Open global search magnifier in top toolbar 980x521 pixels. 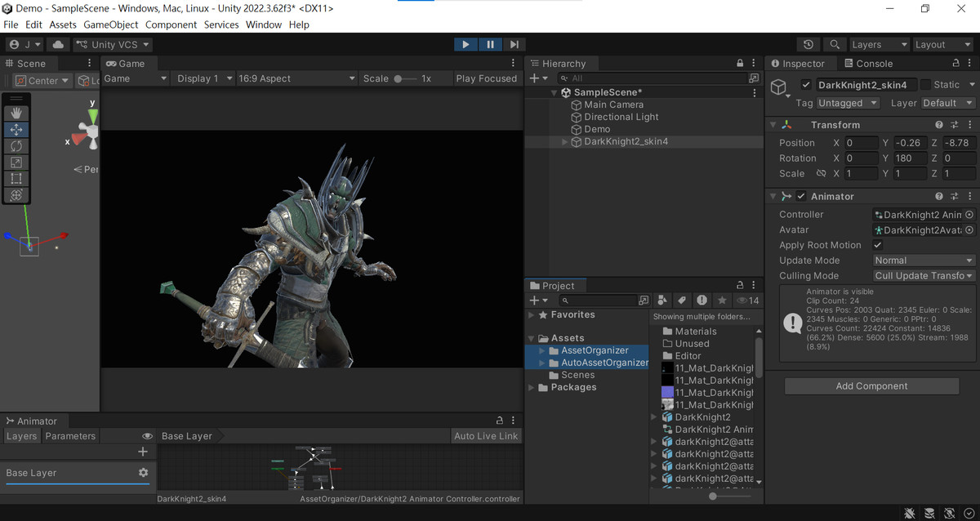[x=833, y=45]
